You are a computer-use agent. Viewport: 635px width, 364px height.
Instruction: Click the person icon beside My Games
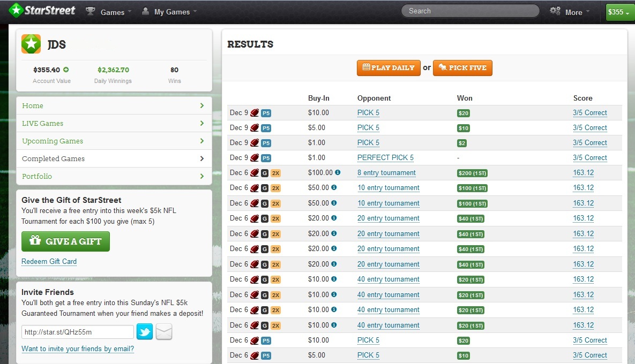145,11
